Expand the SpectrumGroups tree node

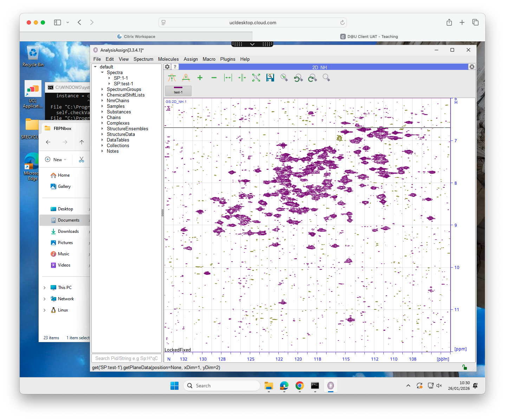click(102, 90)
